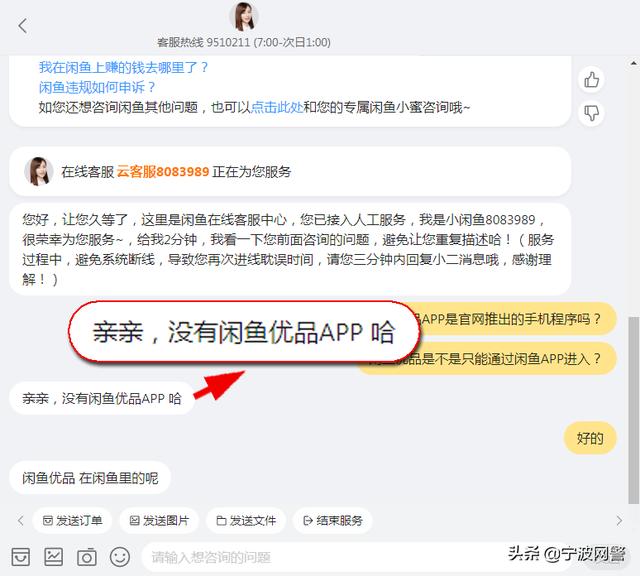The width and height of the screenshot is (640, 576).
Task: Click 结束服务 to end the session
Action: (x=333, y=520)
